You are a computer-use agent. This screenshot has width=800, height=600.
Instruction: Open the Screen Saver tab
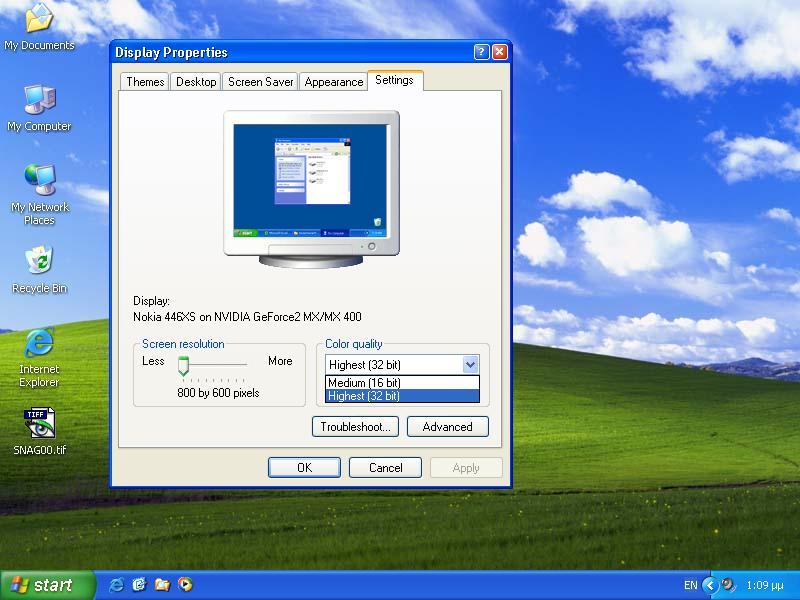[260, 82]
